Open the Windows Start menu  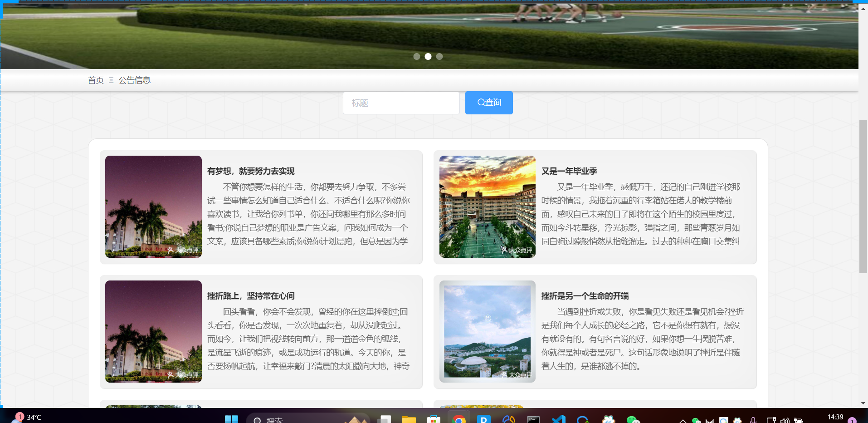(x=231, y=419)
